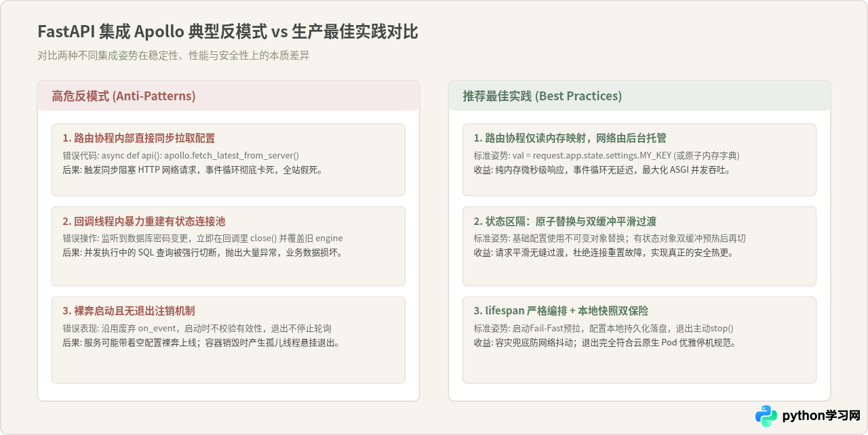Click the line '收益: 纯内存微秒级响应'
868x435 pixels.
click(602, 169)
